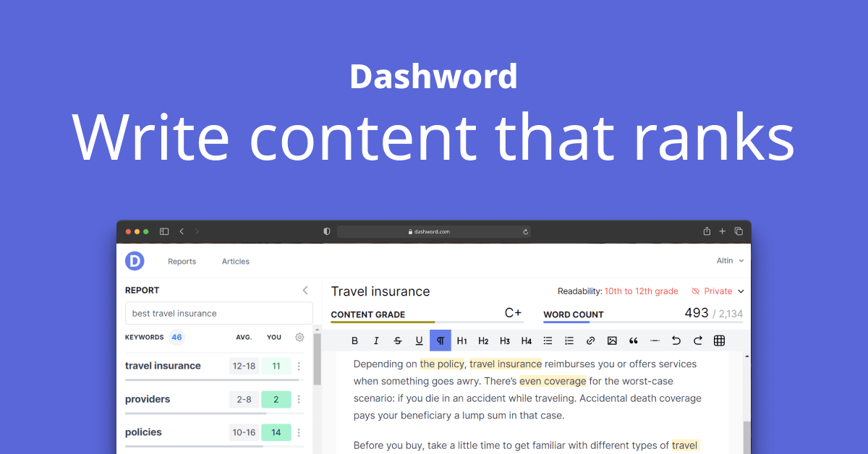
Task: Open keyword settings with the gear icon
Action: (299, 337)
